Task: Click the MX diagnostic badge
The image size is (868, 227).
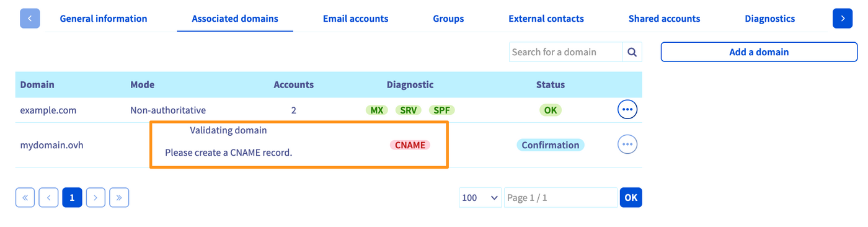Action: (376, 110)
